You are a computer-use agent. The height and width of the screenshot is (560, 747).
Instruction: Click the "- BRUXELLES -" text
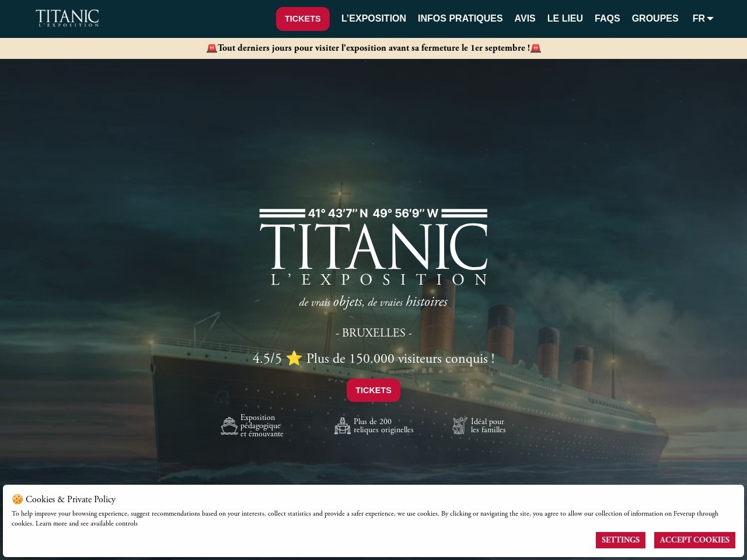373,332
